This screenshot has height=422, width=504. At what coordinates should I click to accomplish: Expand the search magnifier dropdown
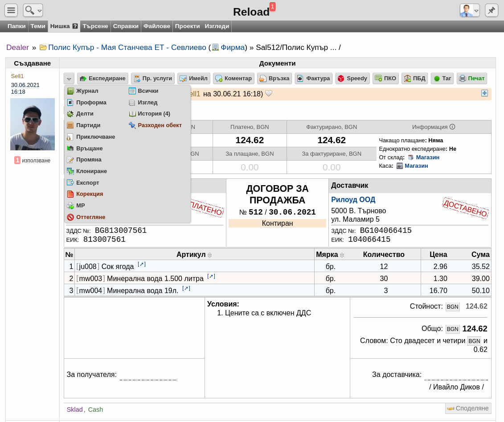pos(33,10)
